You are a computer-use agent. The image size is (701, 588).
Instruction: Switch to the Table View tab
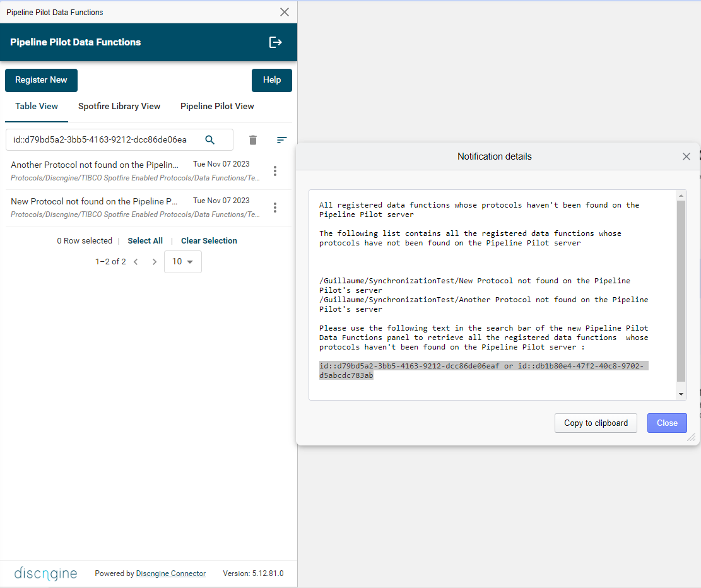pos(37,107)
